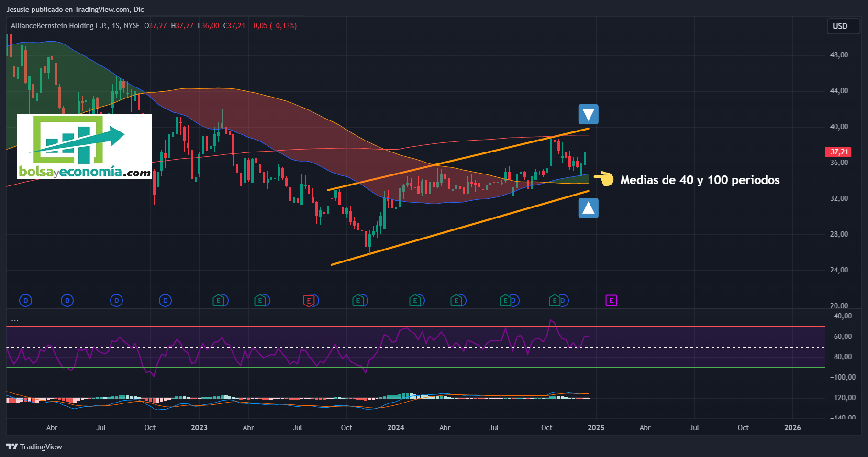
Task: Click the bolsayeconomia.com logo image
Action: (84, 147)
